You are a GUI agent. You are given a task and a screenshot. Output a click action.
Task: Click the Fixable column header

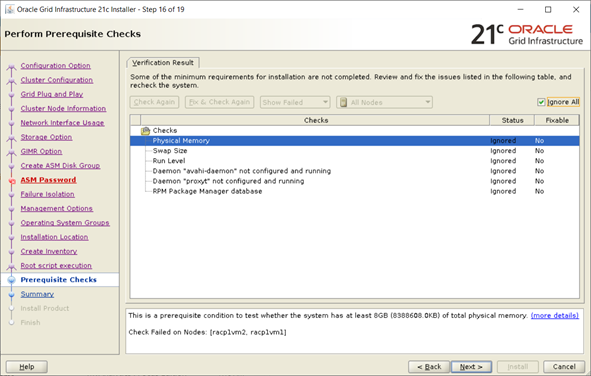(x=557, y=120)
